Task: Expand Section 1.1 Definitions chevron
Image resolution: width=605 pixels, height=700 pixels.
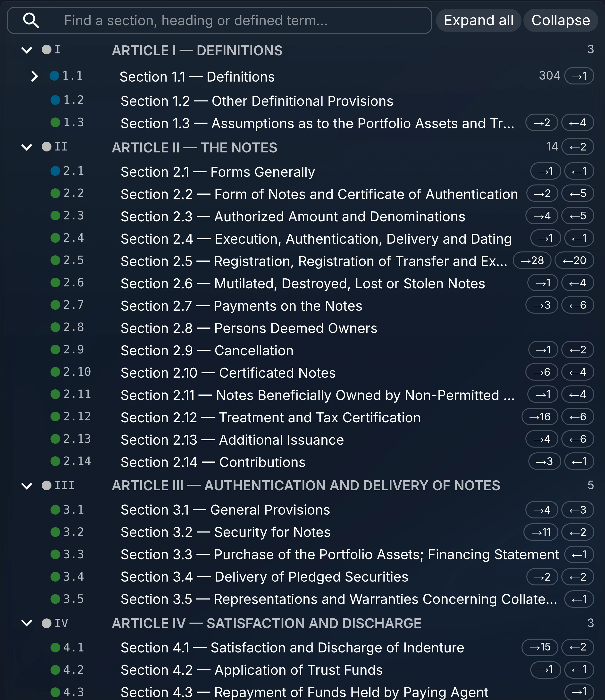Action: click(x=34, y=76)
